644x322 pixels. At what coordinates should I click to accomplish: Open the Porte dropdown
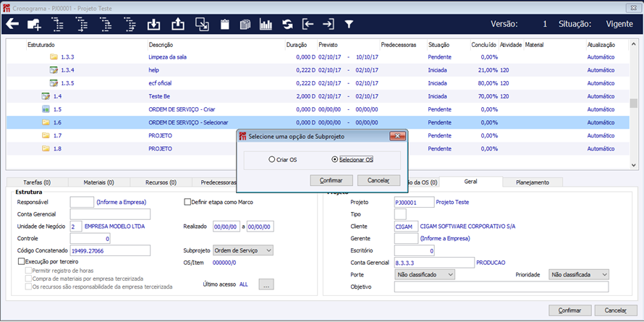(x=424, y=274)
